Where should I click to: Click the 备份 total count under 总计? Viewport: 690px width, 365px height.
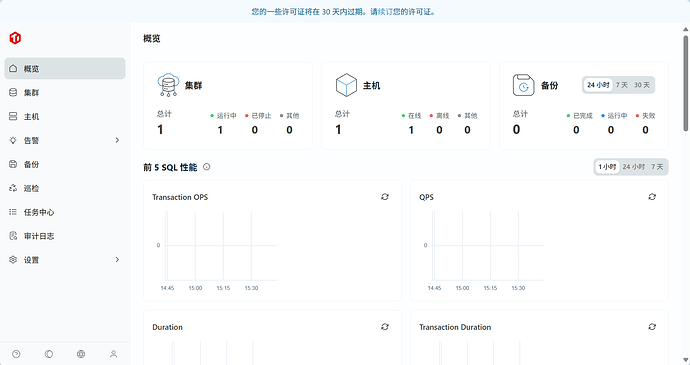pos(517,129)
